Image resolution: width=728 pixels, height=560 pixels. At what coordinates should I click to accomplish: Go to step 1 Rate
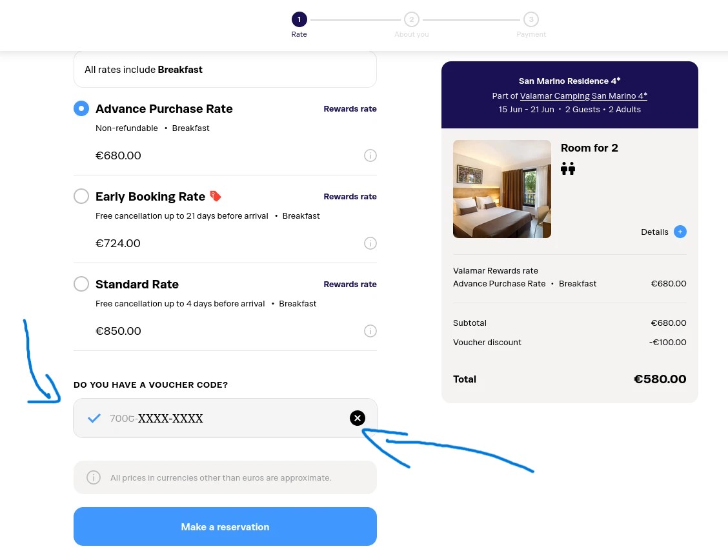click(x=299, y=19)
